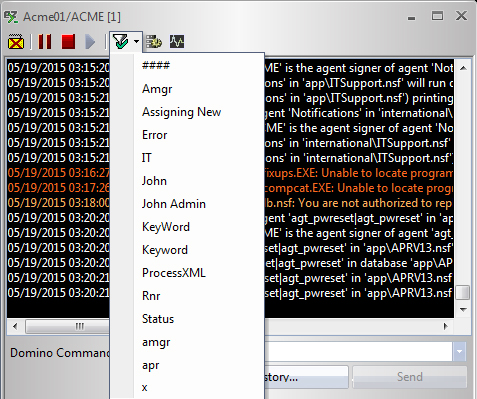Pause the live console output
Image resolution: width=477 pixels, height=399 pixels.
pos(45,42)
